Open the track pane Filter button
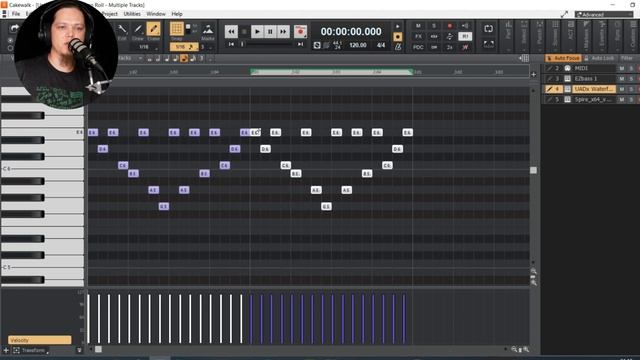 627,58
